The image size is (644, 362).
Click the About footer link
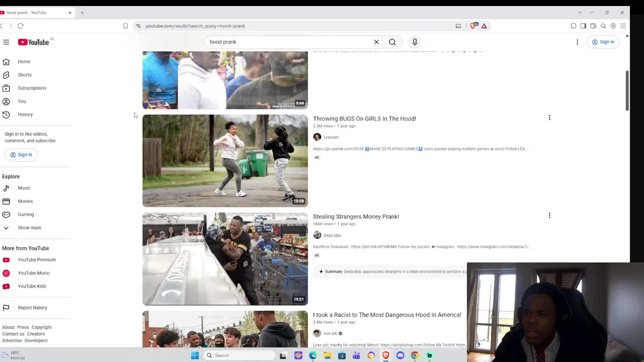pos(8,327)
